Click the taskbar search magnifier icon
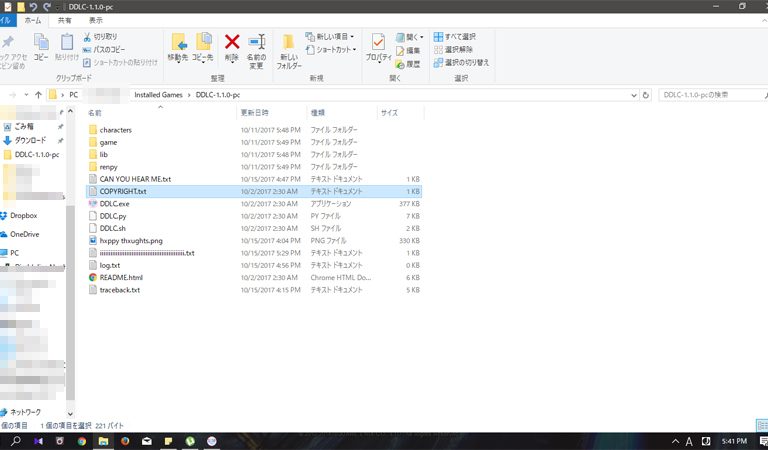The image size is (768, 450). tap(16, 441)
